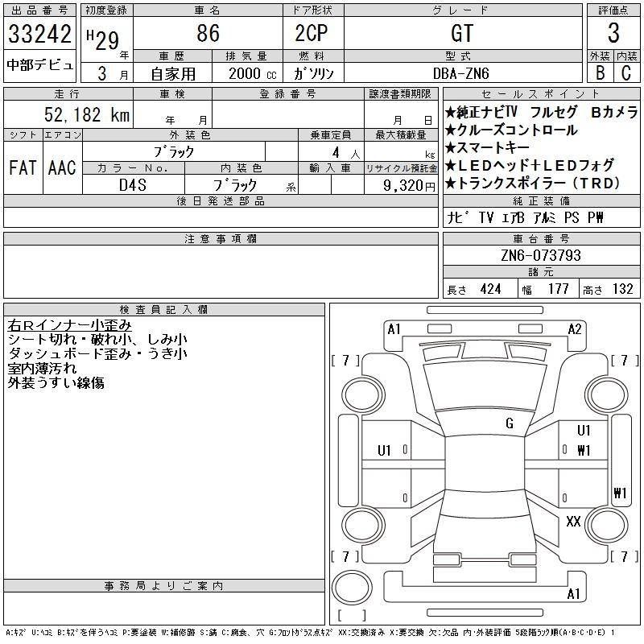Click the door shape value "2CP"

click(312, 33)
